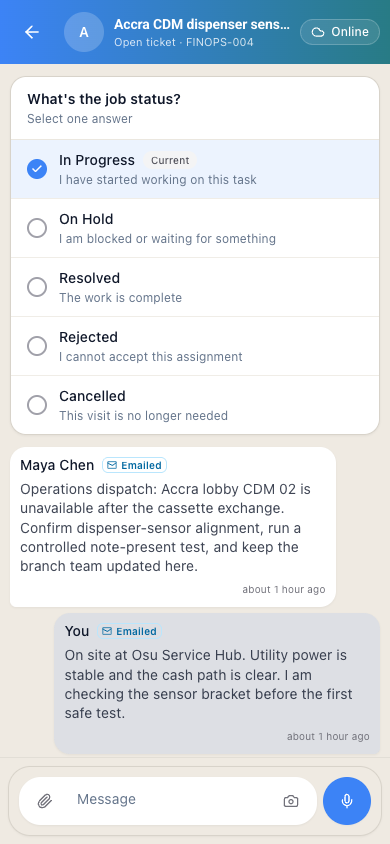This screenshot has height=844, width=390.
Task: Open the camera icon in message bar
Action: (x=290, y=801)
